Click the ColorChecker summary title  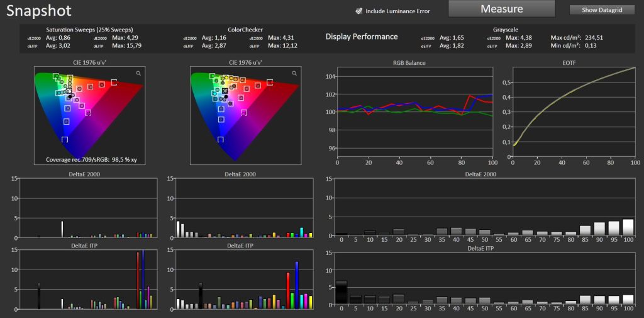245,30
